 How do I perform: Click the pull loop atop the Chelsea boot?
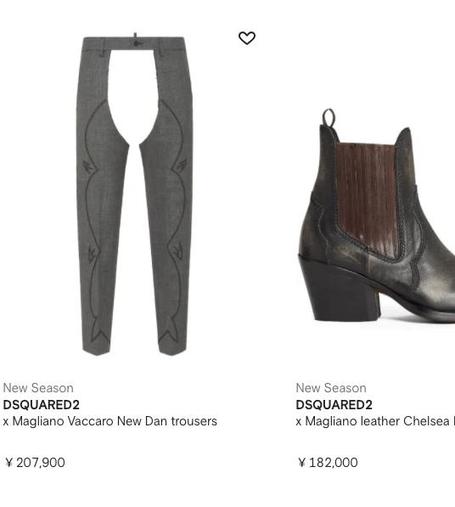point(329,118)
